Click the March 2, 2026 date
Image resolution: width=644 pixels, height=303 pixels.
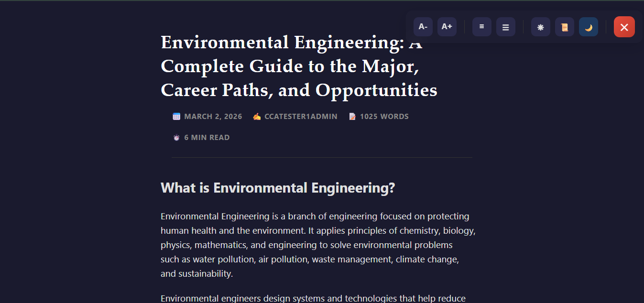(213, 117)
